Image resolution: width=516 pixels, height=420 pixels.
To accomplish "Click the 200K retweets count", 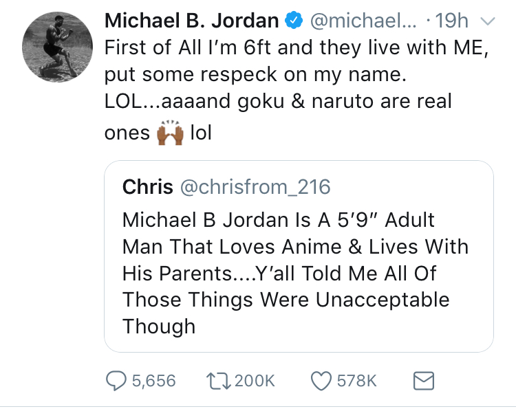I will coord(255,380).
